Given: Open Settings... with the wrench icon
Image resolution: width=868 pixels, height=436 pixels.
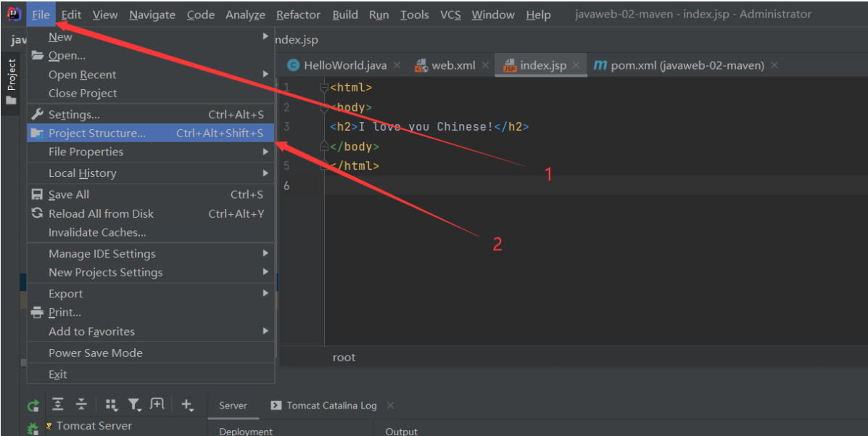Looking at the screenshot, I should (x=151, y=115).
